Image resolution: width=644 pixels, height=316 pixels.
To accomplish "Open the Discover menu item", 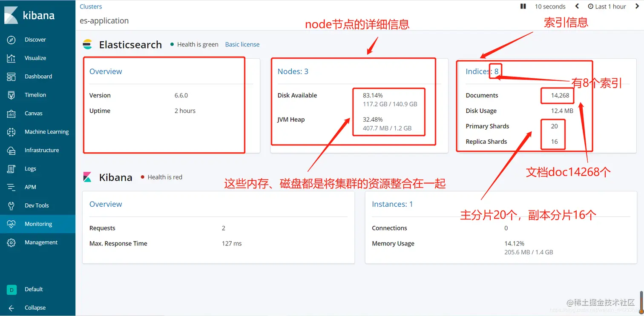I will point(35,40).
